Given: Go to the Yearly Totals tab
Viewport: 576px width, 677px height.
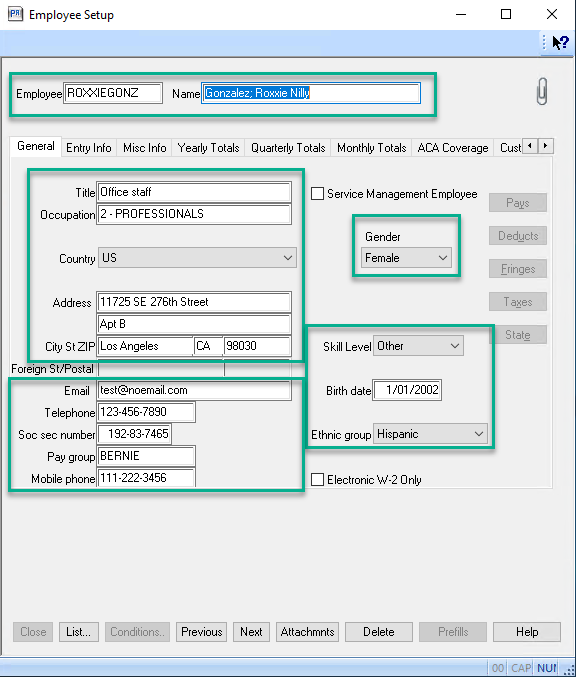Looking at the screenshot, I should click(x=208, y=148).
